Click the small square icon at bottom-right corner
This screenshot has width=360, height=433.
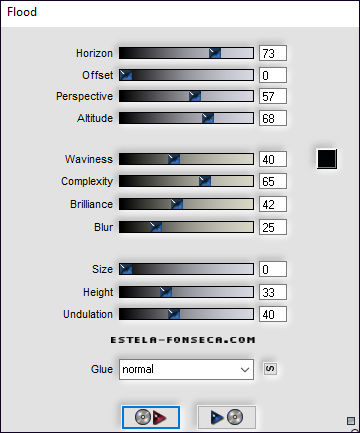(351, 421)
